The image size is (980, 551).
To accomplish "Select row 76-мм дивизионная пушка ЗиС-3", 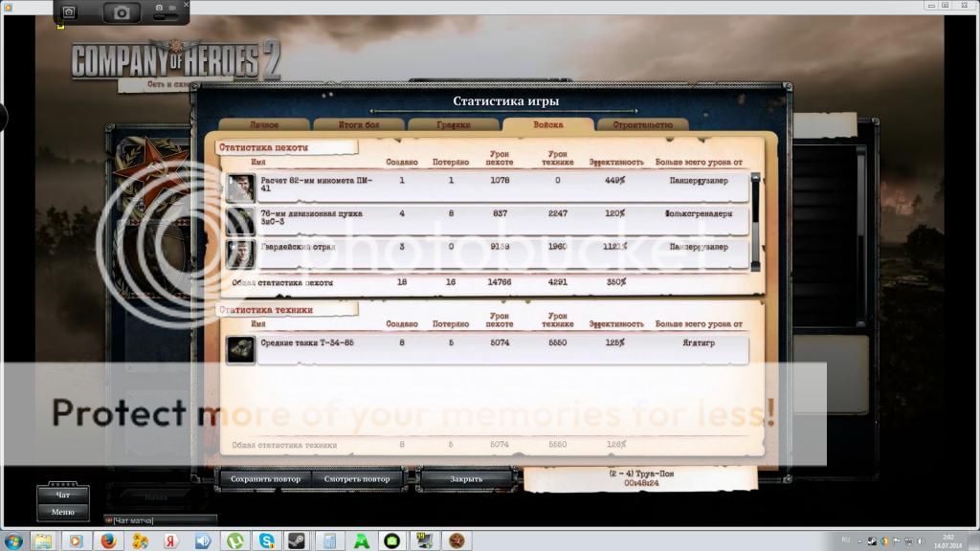I will 487,221.
